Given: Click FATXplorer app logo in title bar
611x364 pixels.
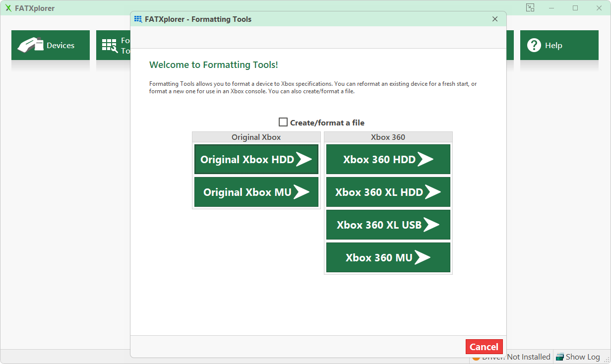Looking at the screenshot, I should click(8, 8).
